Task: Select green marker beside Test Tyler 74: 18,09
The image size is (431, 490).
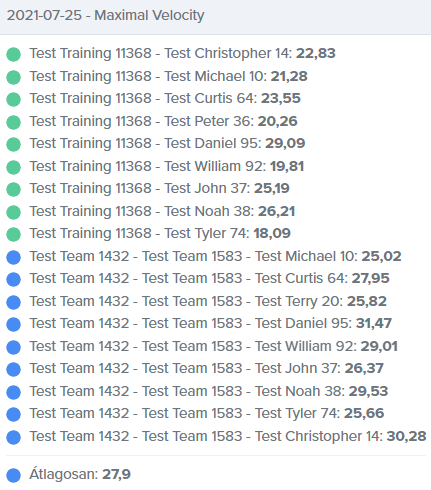Action: pos(13,234)
